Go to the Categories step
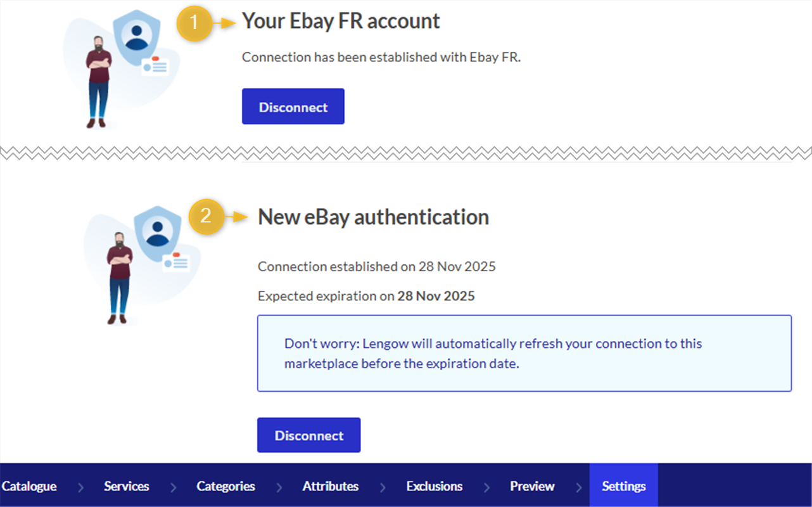 pos(225,486)
